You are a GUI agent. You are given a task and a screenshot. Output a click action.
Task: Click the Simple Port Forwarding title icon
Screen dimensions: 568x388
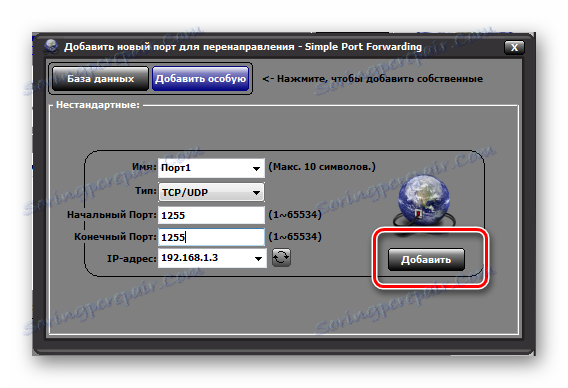(51, 47)
